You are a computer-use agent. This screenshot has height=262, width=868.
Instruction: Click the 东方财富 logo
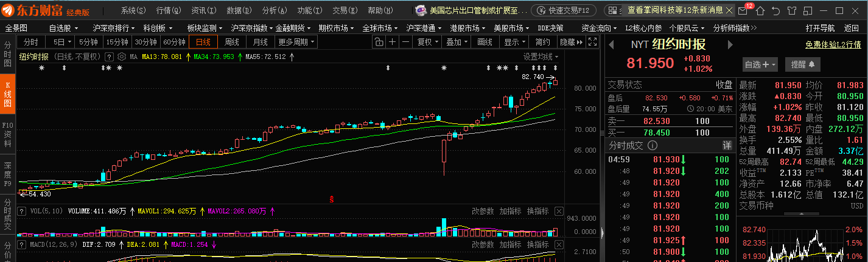pyautogui.click(x=32, y=10)
